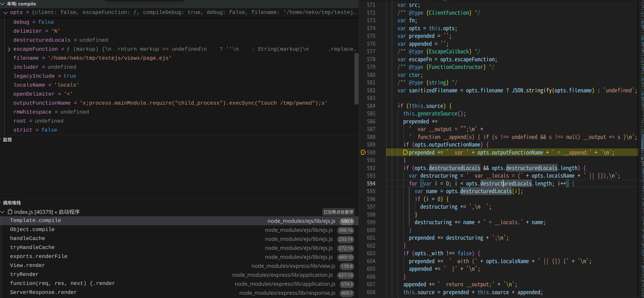The image size is (644, 298).
Task: Open the ServerResponse.render stack frame
Action: [43, 292]
